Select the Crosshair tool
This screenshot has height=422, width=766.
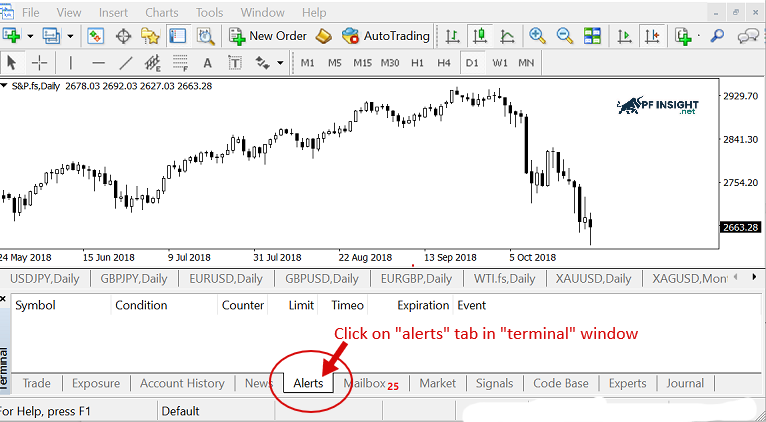coord(39,63)
